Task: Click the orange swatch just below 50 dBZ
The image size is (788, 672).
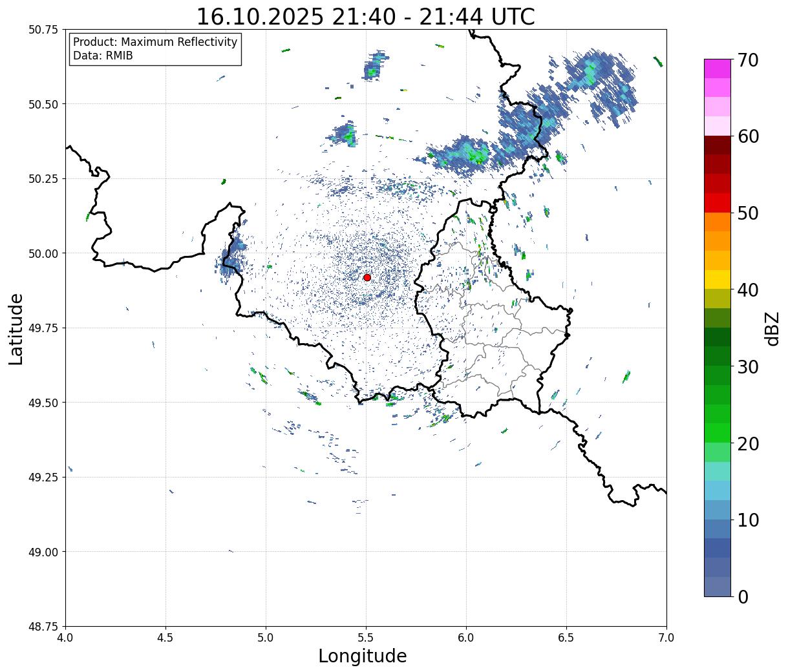Action: coord(718,222)
